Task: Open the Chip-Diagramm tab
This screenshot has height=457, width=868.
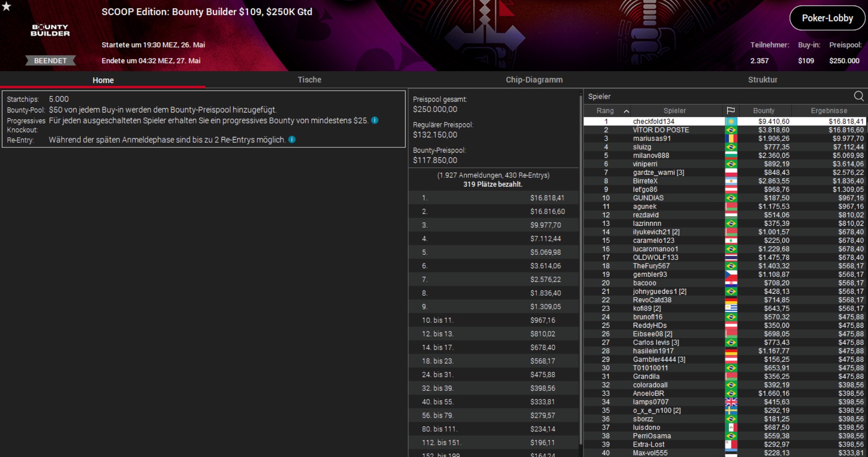Action: pyautogui.click(x=534, y=80)
